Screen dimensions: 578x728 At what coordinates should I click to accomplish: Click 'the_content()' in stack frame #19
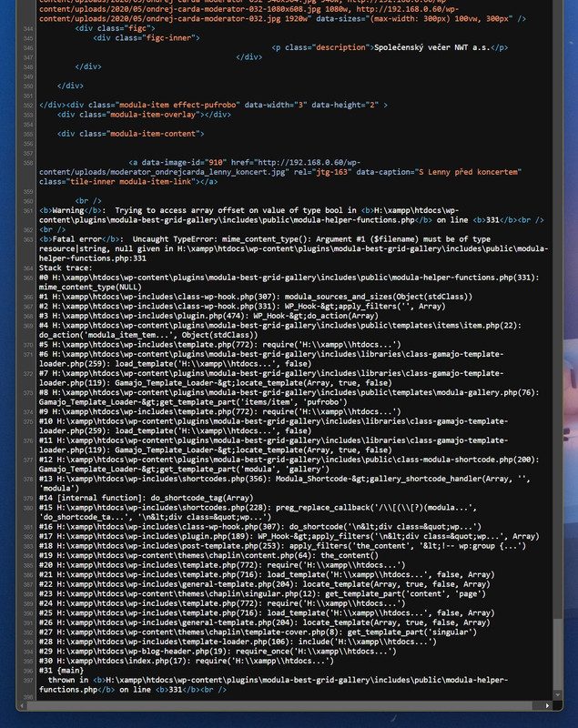pyautogui.click(x=351, y=555)
